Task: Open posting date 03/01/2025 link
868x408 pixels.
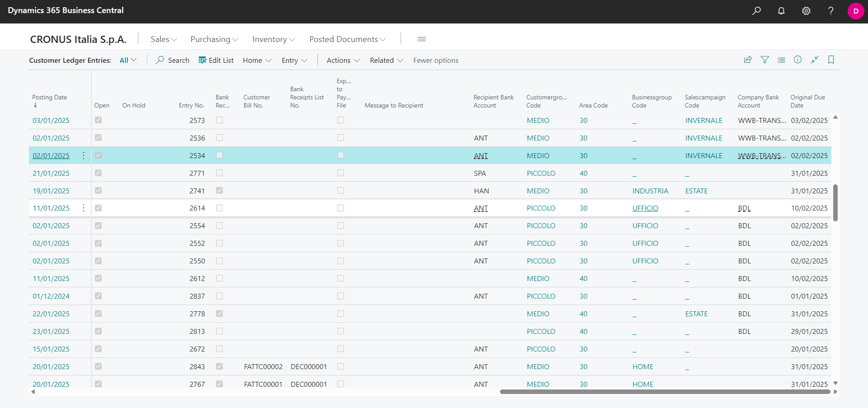Action: point(51,121)
